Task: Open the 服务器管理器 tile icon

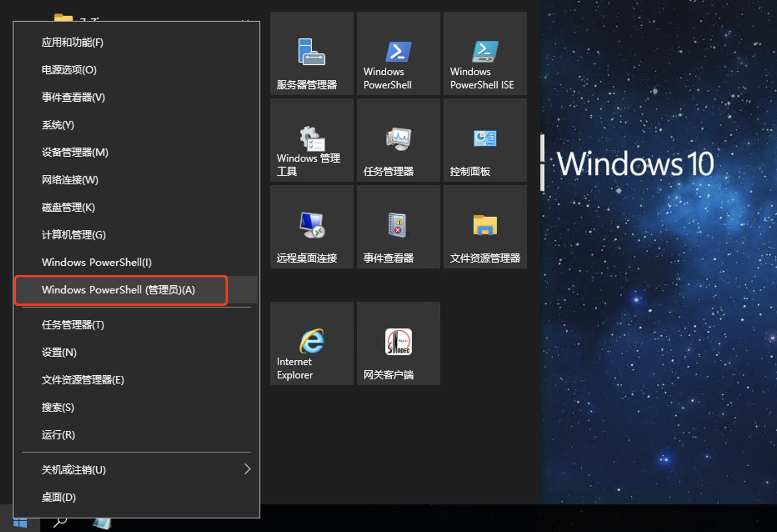Action: (x=311, y=52)
